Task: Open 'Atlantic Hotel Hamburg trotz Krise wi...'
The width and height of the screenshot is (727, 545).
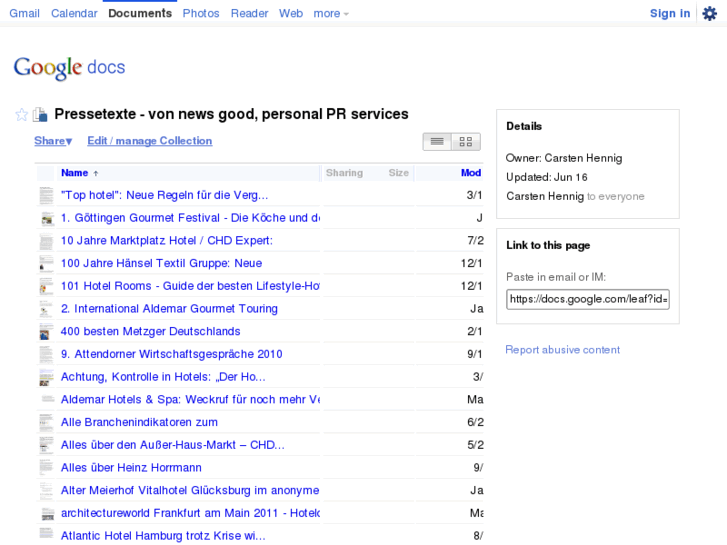Action: (x=163, y=536)
